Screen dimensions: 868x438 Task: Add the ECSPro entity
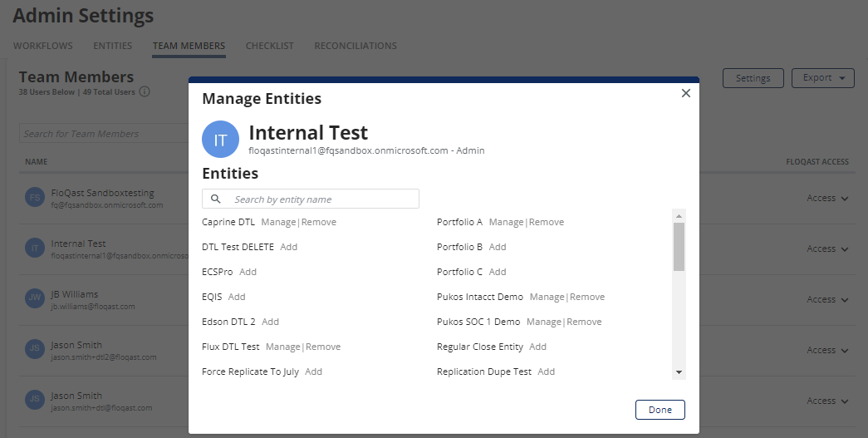tap(248, 272)
